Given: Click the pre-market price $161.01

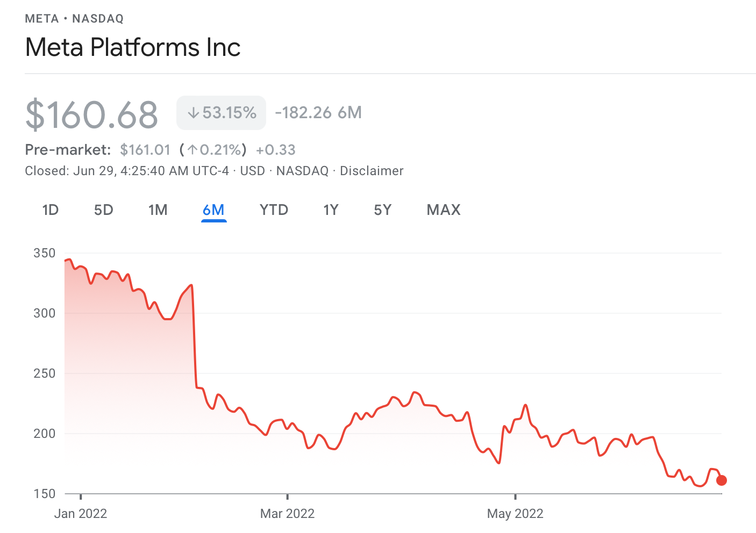Looking at the screenshot, I should pos(145,149).
